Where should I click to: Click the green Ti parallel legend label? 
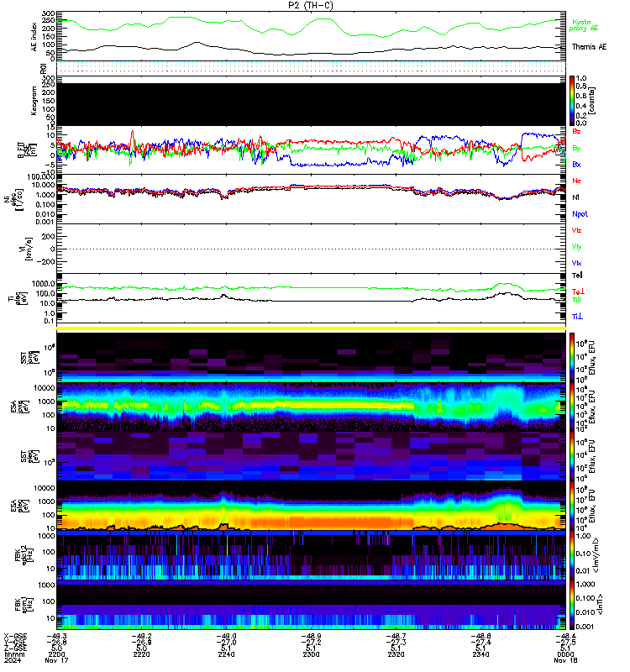click(x=576, y=300)
